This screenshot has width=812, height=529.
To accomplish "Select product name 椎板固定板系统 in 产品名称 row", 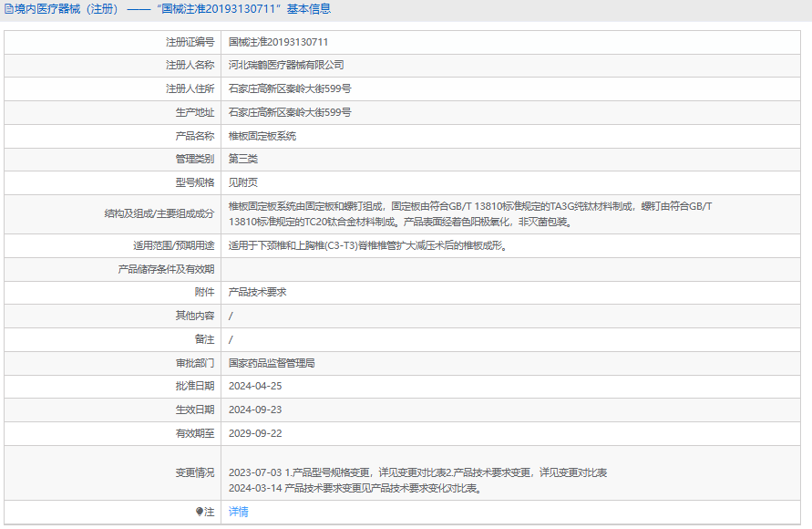I will pyautogui.click(x=262, y=136).
